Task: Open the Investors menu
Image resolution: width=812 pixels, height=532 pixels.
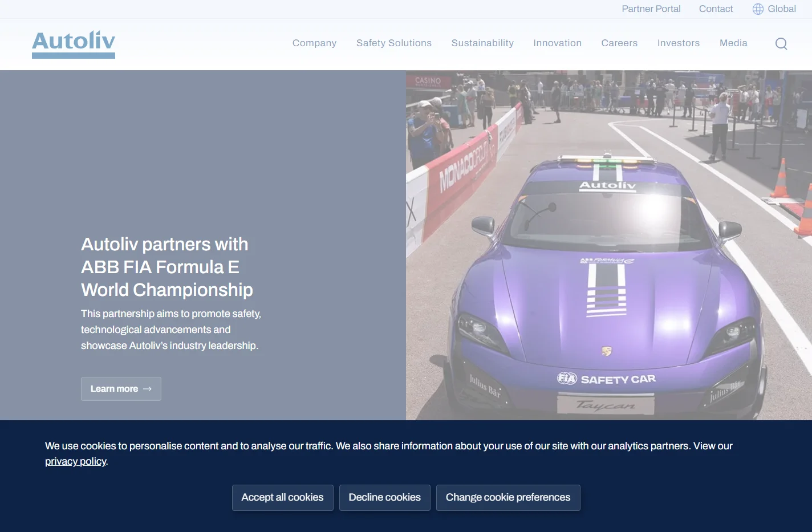Action: (679, 43)
